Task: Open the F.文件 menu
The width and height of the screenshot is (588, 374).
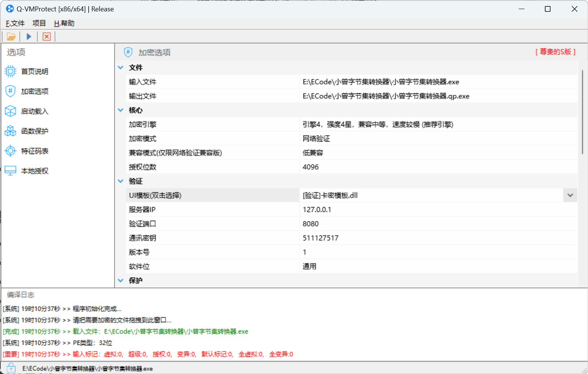Action: click(14, 23)
